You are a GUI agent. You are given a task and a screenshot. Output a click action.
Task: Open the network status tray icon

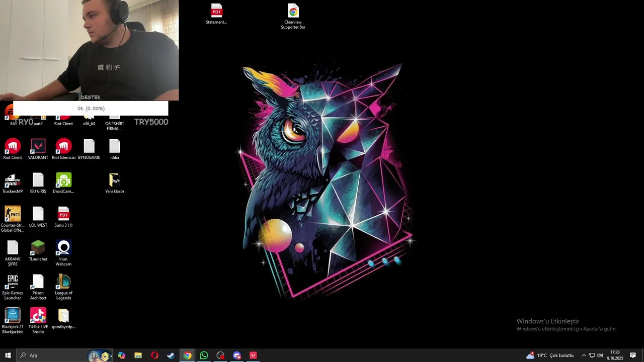pos(592,355)
